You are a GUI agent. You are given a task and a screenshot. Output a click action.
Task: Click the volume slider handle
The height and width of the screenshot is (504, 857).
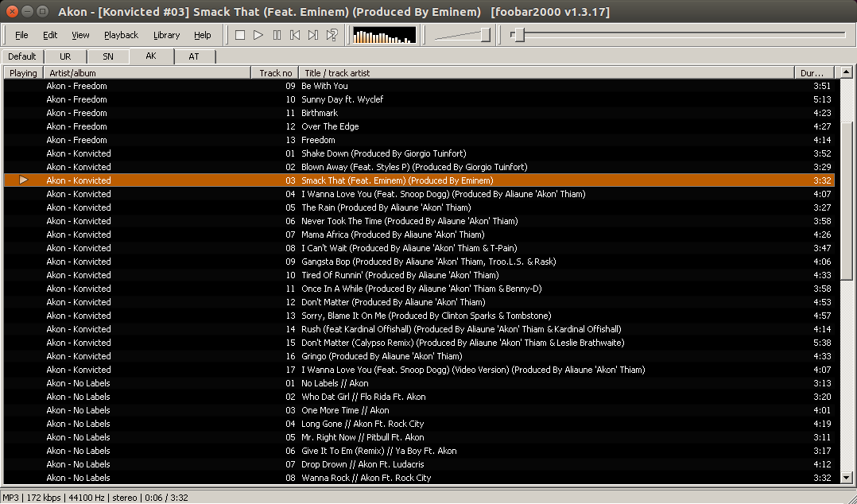[485, 35]
